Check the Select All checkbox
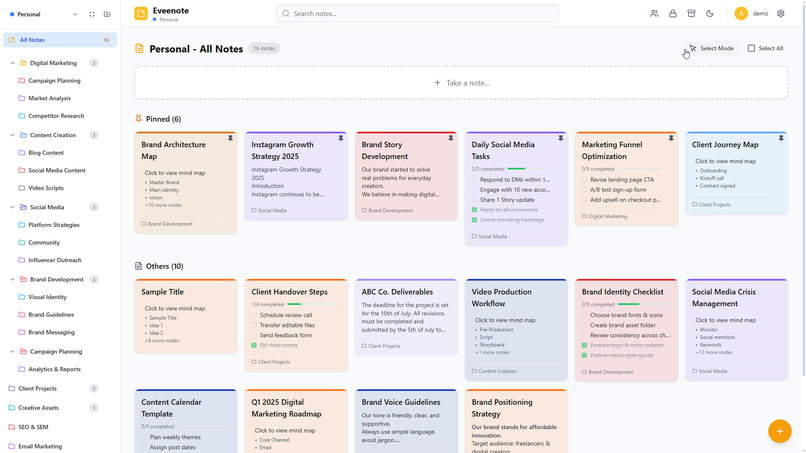Screen dimensions: 806x453 coord(751,48)
